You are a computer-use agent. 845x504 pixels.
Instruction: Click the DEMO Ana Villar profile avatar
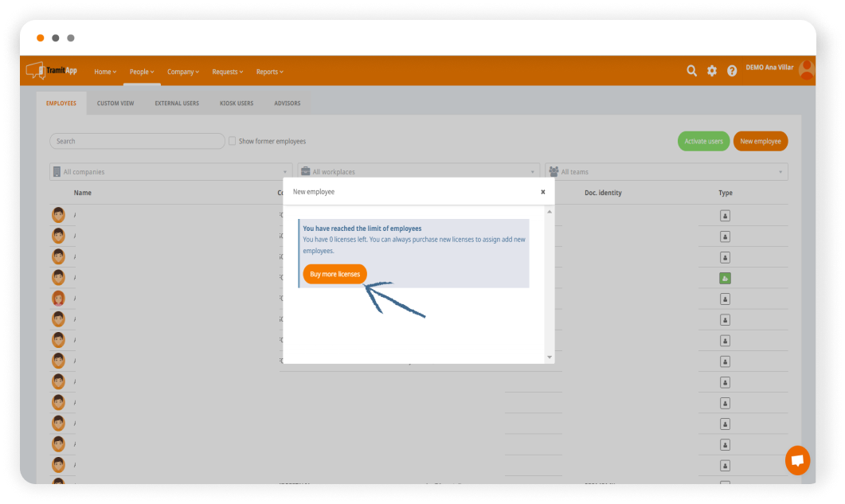pyautogui.click(x=806, y=69)
